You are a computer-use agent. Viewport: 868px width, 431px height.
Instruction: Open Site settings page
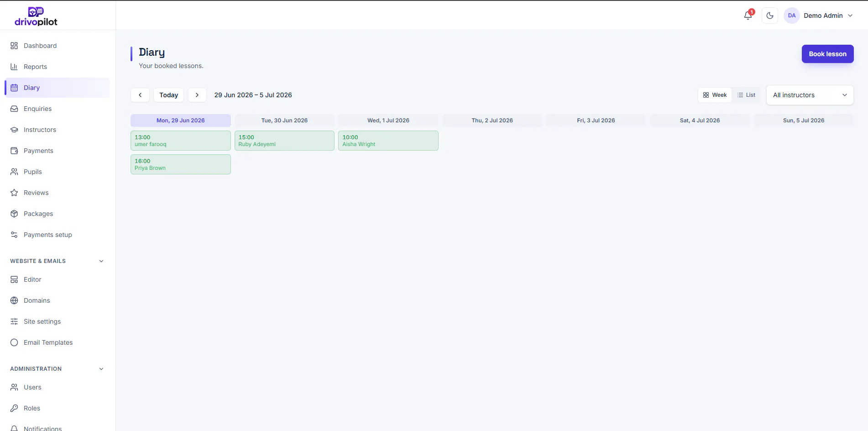57,321
